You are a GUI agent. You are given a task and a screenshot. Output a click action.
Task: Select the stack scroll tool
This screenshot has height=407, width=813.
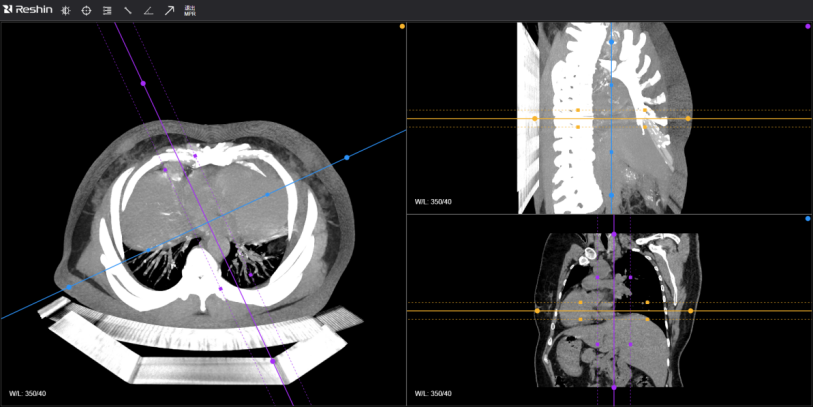pos(107,10)
